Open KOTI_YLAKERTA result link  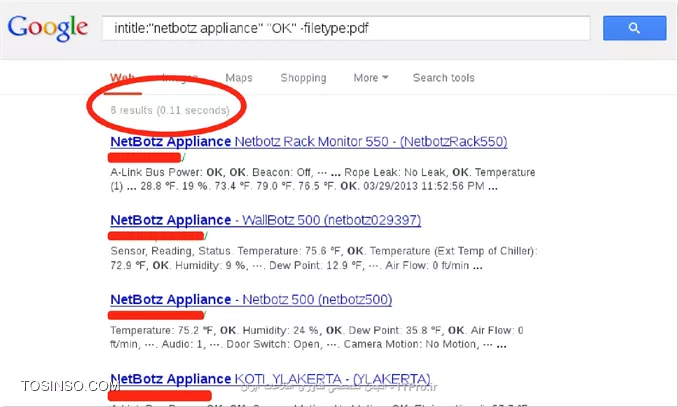coord(270,379)
